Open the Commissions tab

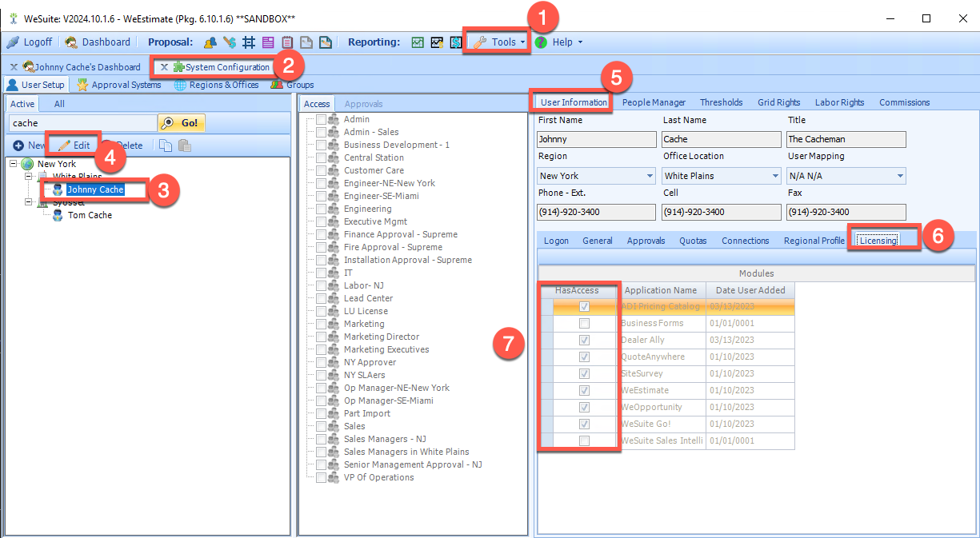click(x=905, y=102)
